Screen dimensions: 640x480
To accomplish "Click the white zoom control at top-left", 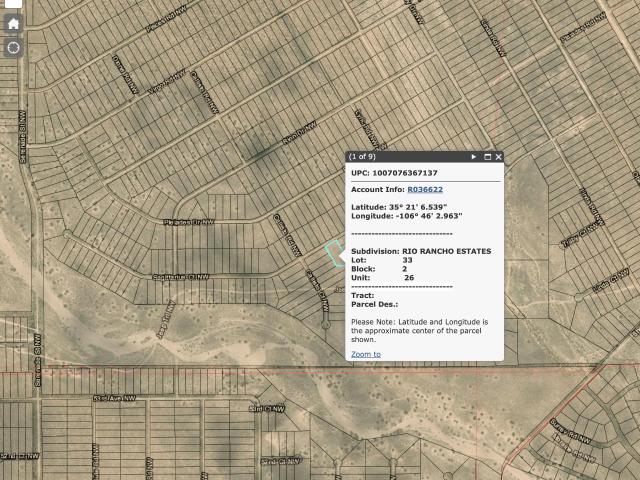I will [x=13, y=4].
